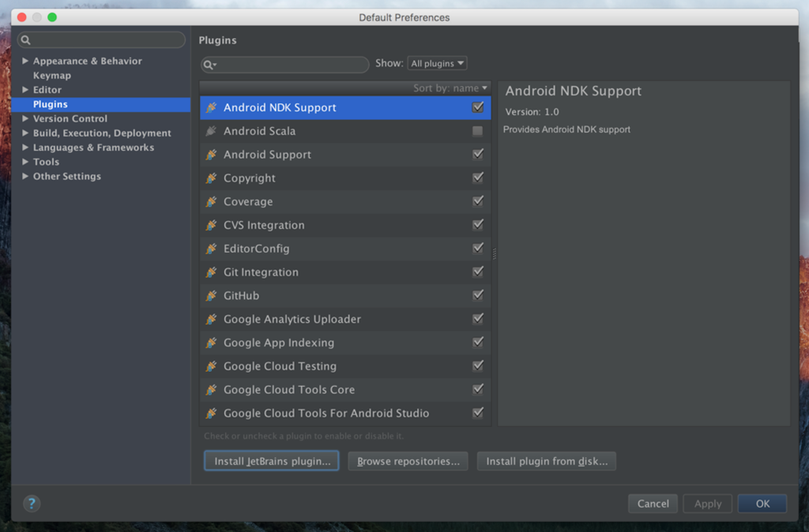Viewport: 809px width, 532px height.
Task: Click the CVS Integration plugin icon
Action: 211,225
